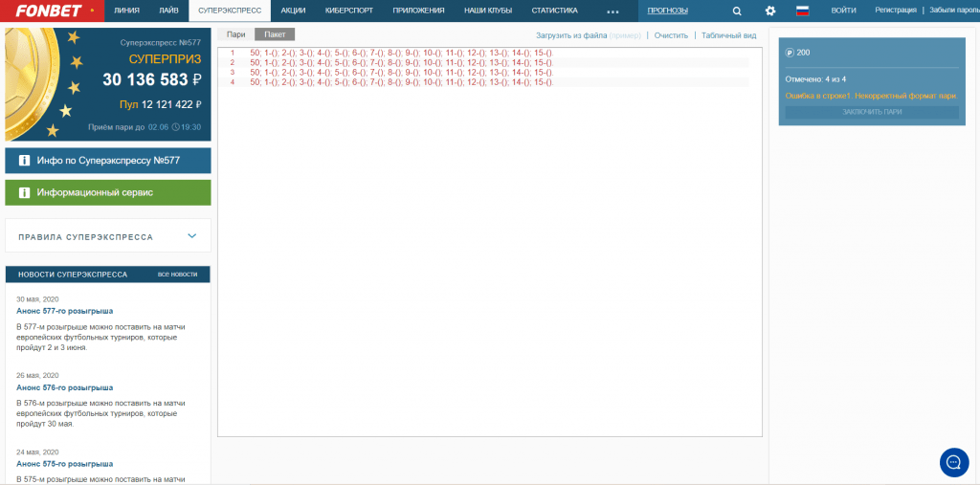Image resolution: width=980 pixels, height=485 pixels.
Task: Open the three-dots more menu
Action: coord(612,11)
